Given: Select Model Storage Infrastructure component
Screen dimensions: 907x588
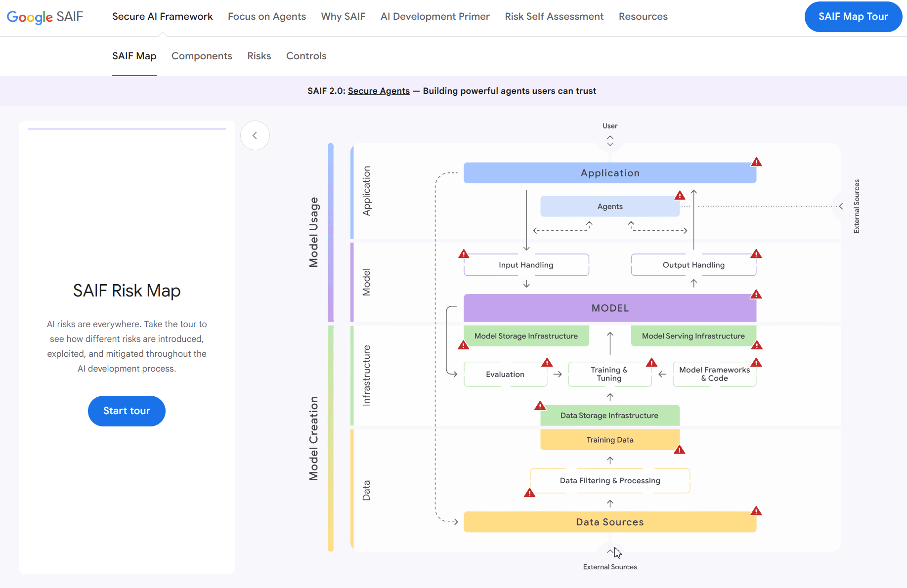Looking at the screenshot, I should pyautogui.click(x=526, y=336).
